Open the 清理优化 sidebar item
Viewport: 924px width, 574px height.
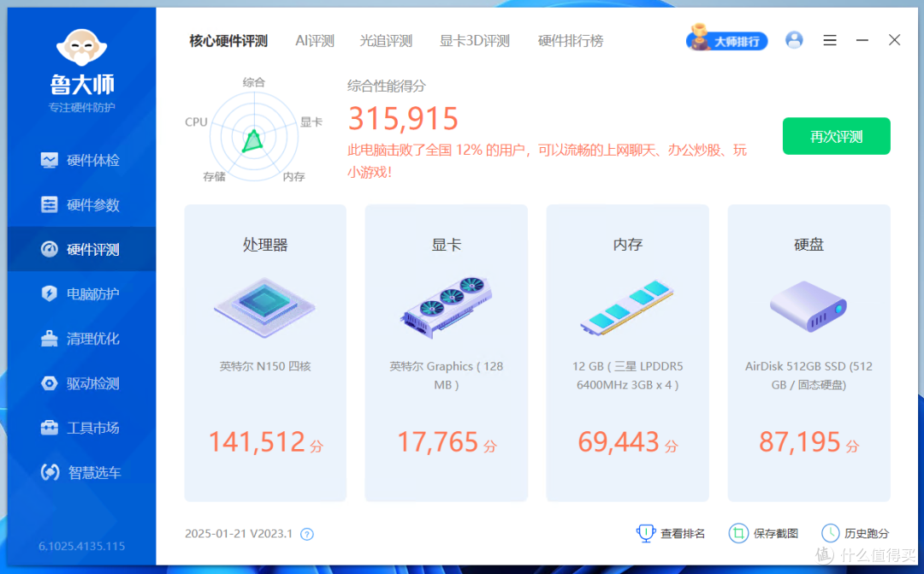click(81, 338)
